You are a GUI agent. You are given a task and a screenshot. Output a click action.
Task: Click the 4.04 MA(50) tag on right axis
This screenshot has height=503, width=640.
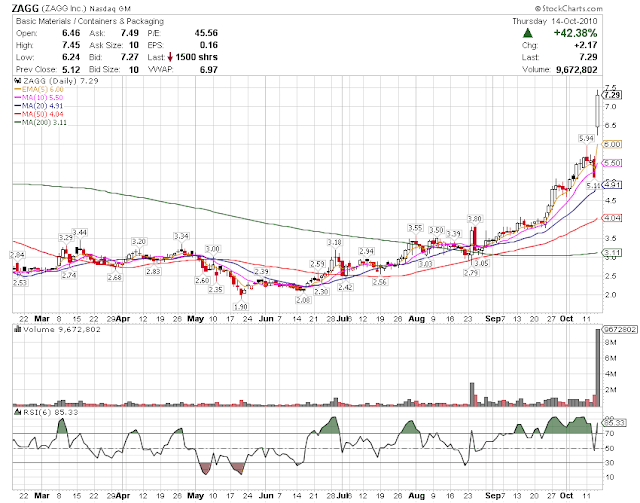612,218
